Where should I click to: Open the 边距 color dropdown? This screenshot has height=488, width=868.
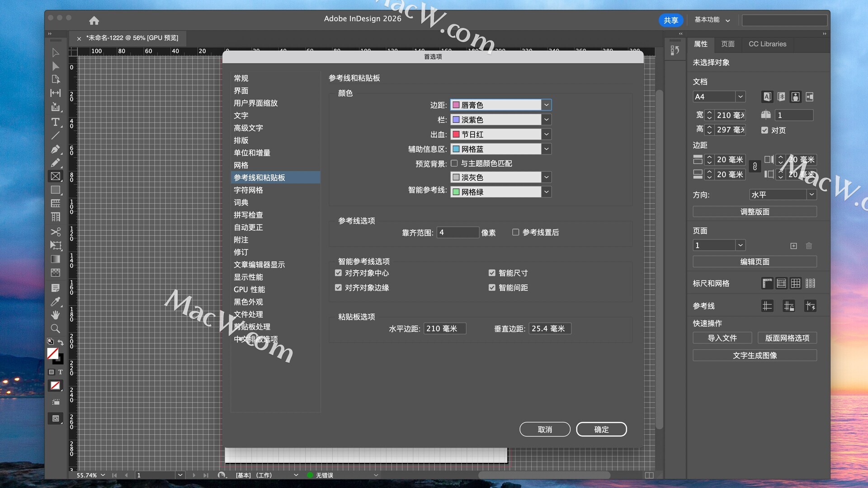coord(546,105)
